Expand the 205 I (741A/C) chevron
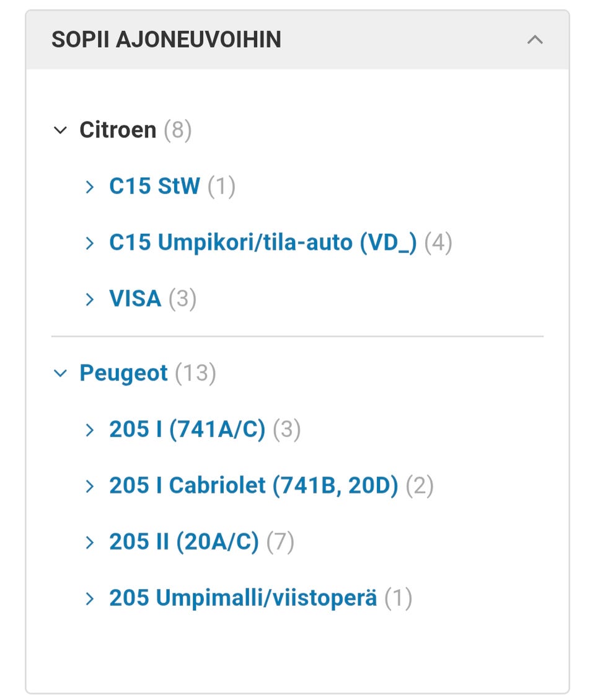The height and width of the screenshot is (700, 595). [x=90, y=430]
